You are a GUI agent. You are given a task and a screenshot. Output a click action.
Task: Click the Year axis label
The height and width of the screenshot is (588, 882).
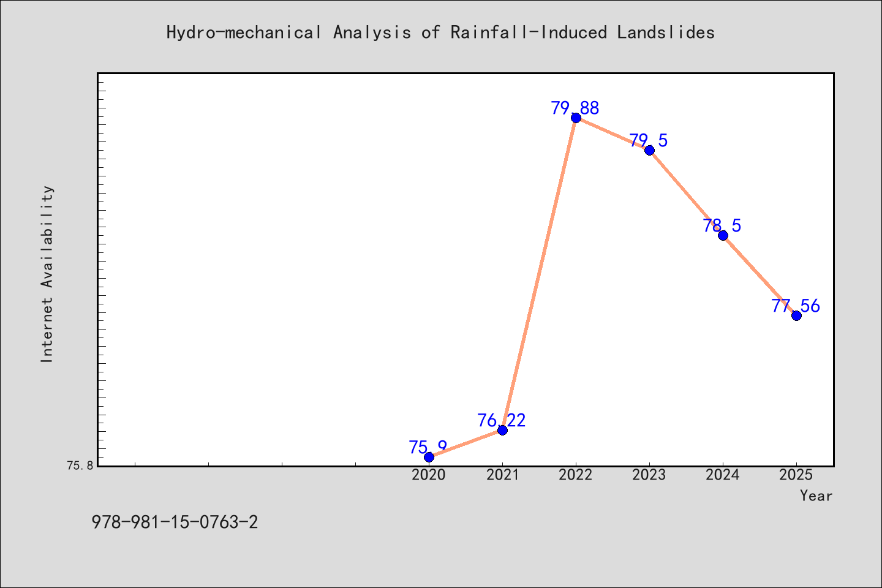[816, 496]
